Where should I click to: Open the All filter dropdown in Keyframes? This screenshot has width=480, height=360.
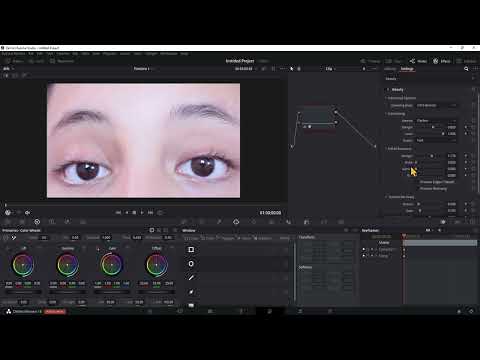(x=429, y=230)
